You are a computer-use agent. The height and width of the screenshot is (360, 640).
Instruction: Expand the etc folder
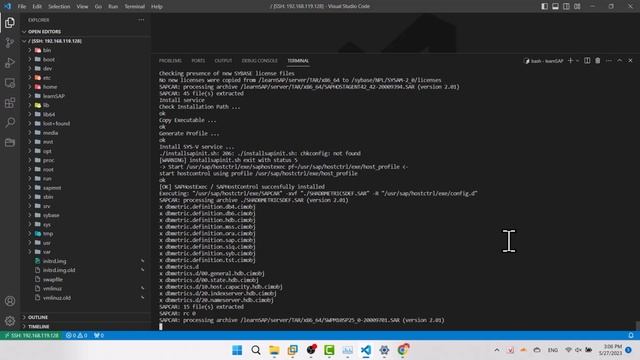click(86, 78)
